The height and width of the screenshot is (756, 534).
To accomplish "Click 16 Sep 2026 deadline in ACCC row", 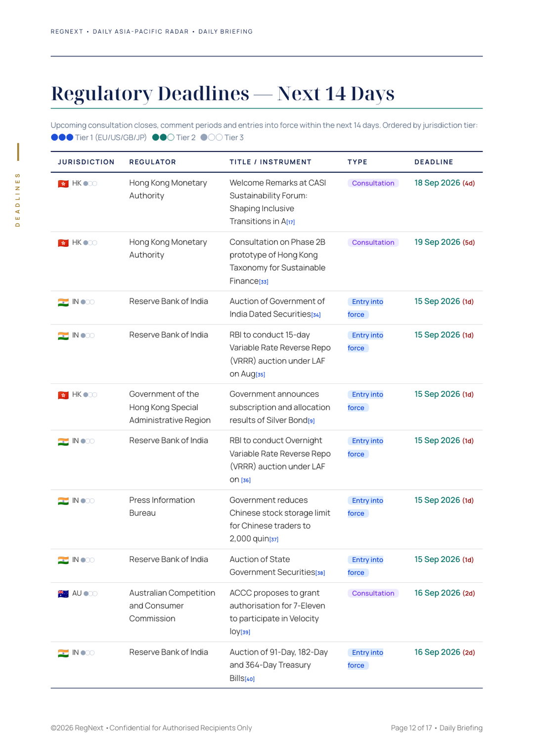I will coord(445,593).
